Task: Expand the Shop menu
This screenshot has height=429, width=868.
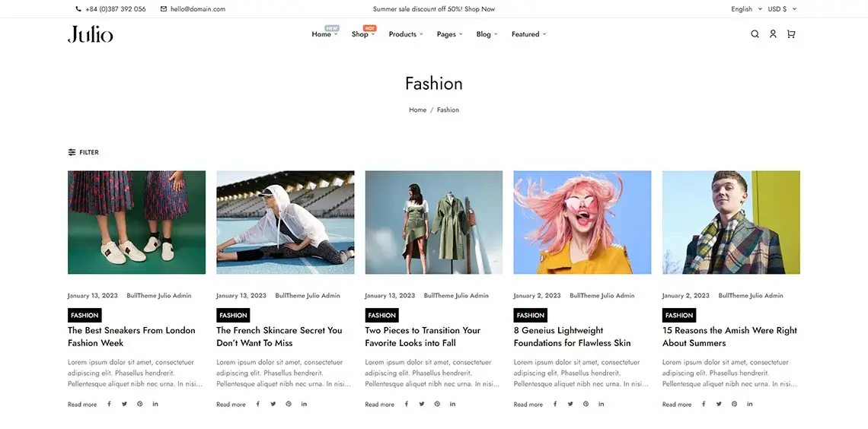Action: click(363, 34)
